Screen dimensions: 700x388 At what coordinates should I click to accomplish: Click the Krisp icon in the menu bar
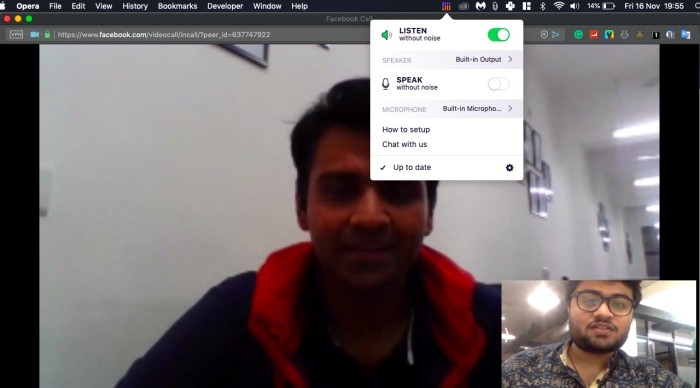tap(446, 6)
